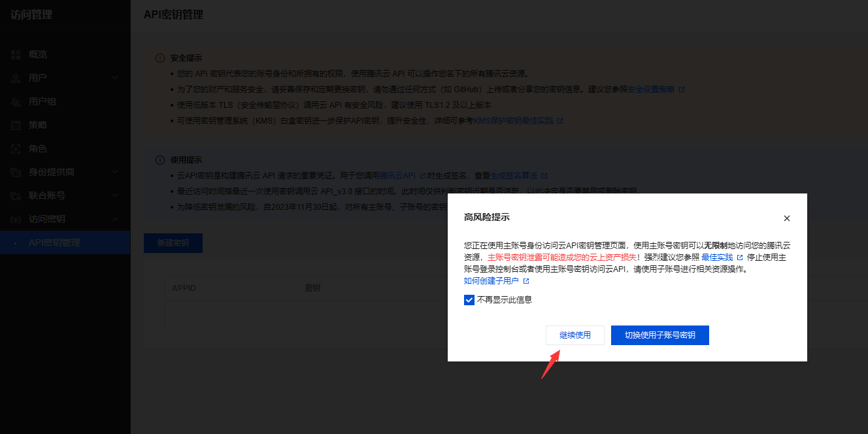Viewport: 868px width, 434px height.
Task: Select API密钥管理 in the sidebar
Action: pos(65,242)
